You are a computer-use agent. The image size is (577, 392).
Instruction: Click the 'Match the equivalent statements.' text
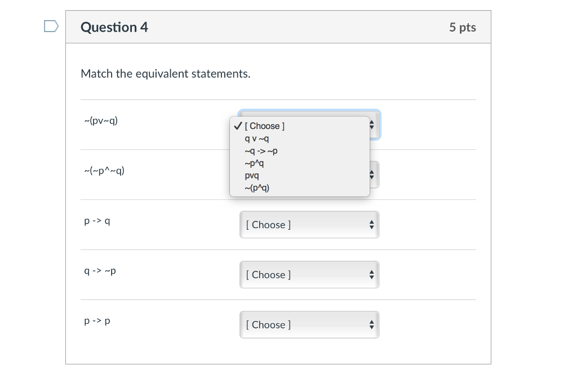(x=166, y=74)
